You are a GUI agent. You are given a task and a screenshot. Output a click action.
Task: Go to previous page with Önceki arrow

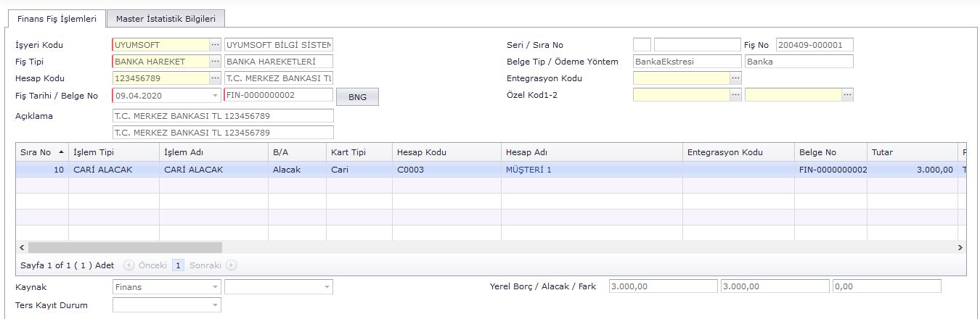[128, 265]
